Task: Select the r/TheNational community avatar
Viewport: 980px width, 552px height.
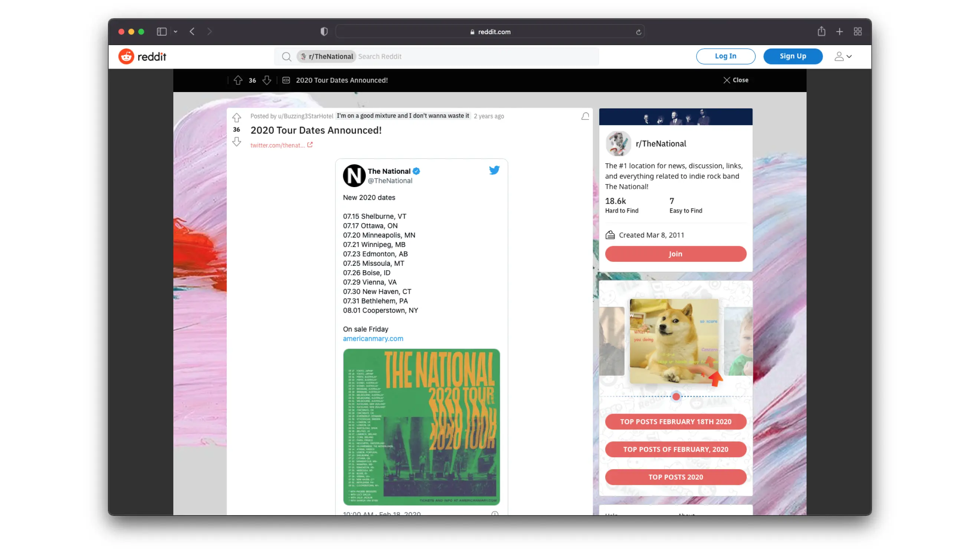Action: click(618, 144)
